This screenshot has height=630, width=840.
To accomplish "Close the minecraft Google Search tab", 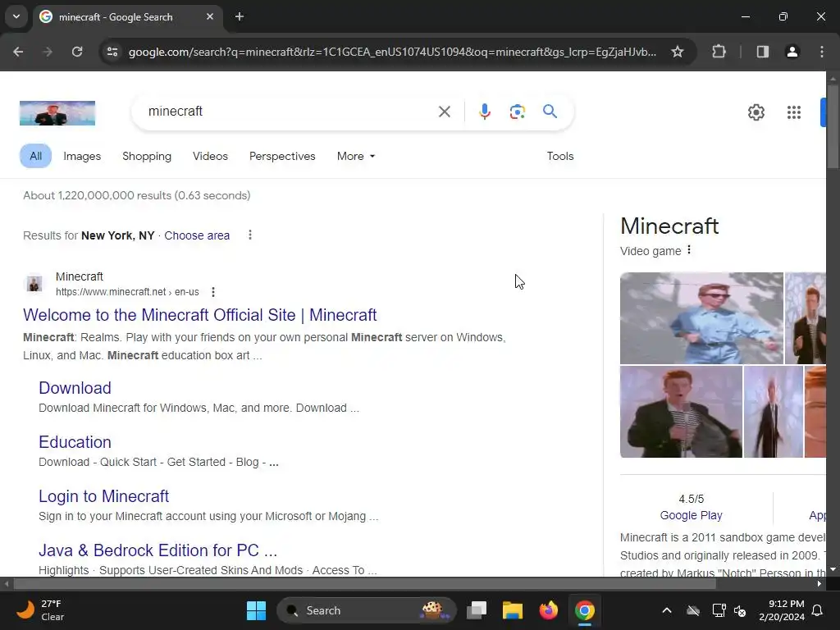I will tap(210, 16).
